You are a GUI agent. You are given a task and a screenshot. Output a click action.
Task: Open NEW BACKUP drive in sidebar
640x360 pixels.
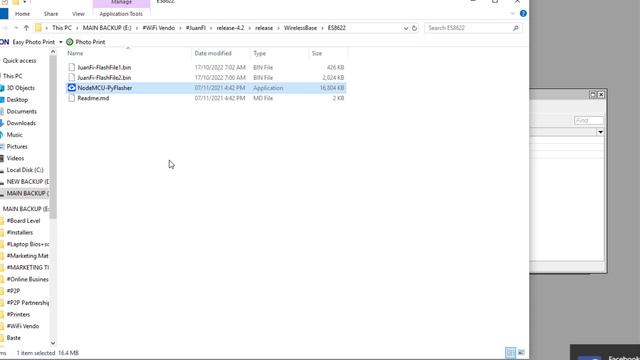[x=27, y=182]
